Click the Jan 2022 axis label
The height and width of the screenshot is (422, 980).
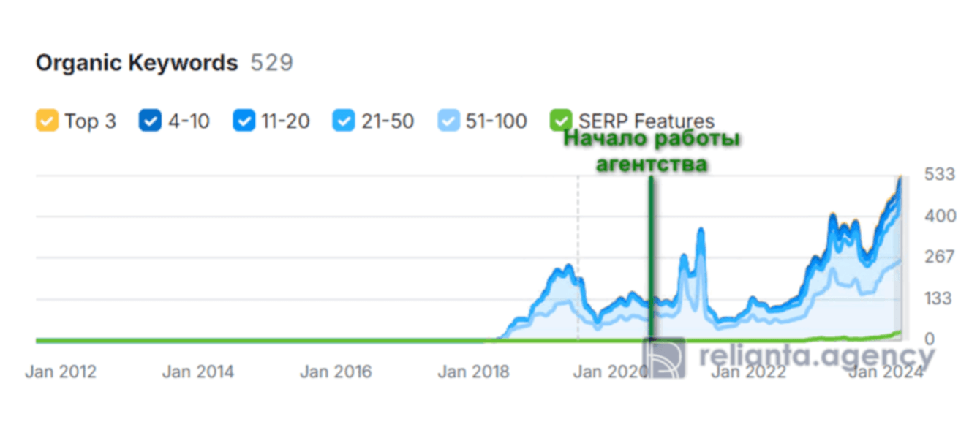pos(750,372)
